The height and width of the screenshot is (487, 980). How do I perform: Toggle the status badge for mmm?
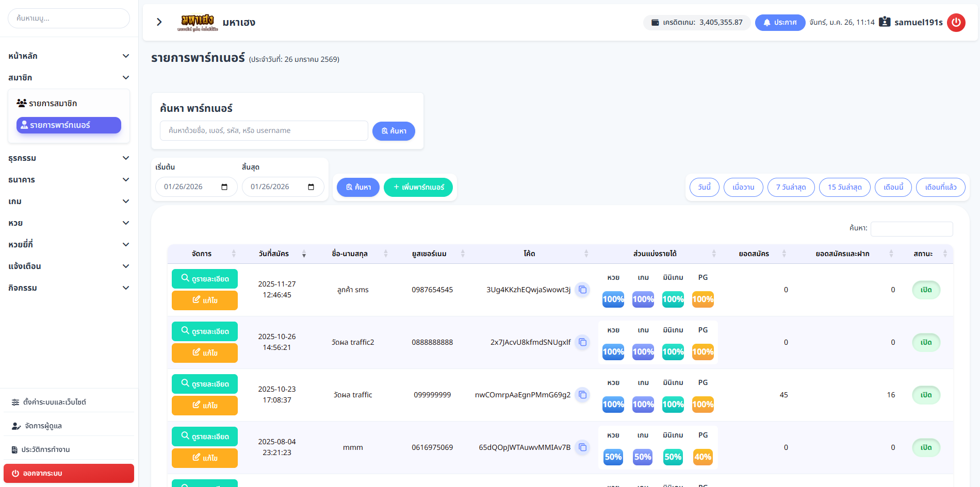tap(926, 447)
